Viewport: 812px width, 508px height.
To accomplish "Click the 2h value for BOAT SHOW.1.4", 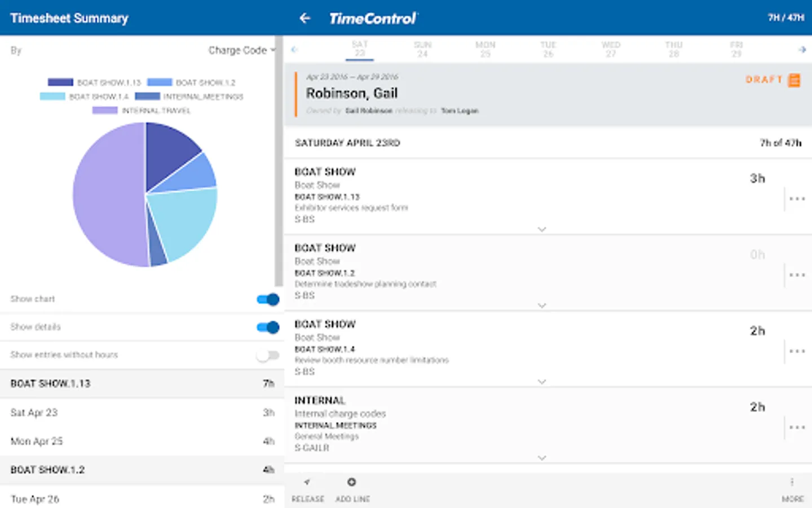I will pos(757,331).
